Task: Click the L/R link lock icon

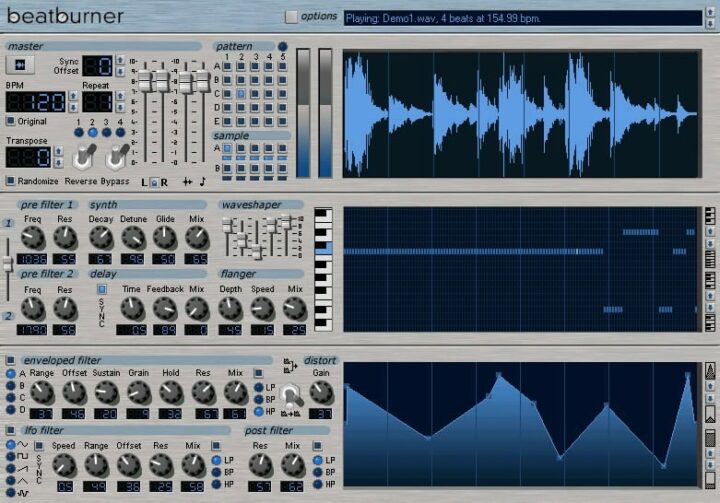Action: (155, 182)
